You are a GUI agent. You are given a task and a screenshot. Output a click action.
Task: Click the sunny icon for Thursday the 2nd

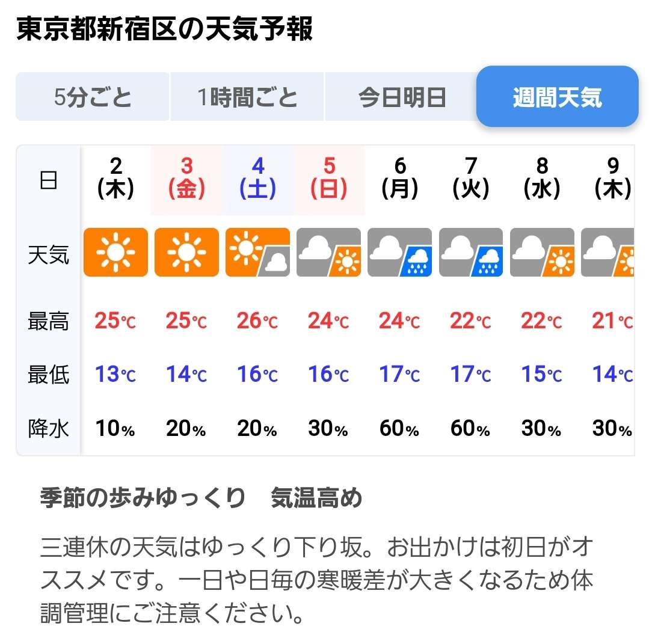tap(115, 253)
